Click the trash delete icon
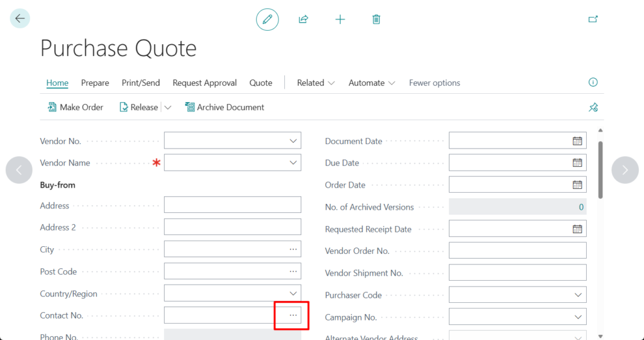 (376, 20)
